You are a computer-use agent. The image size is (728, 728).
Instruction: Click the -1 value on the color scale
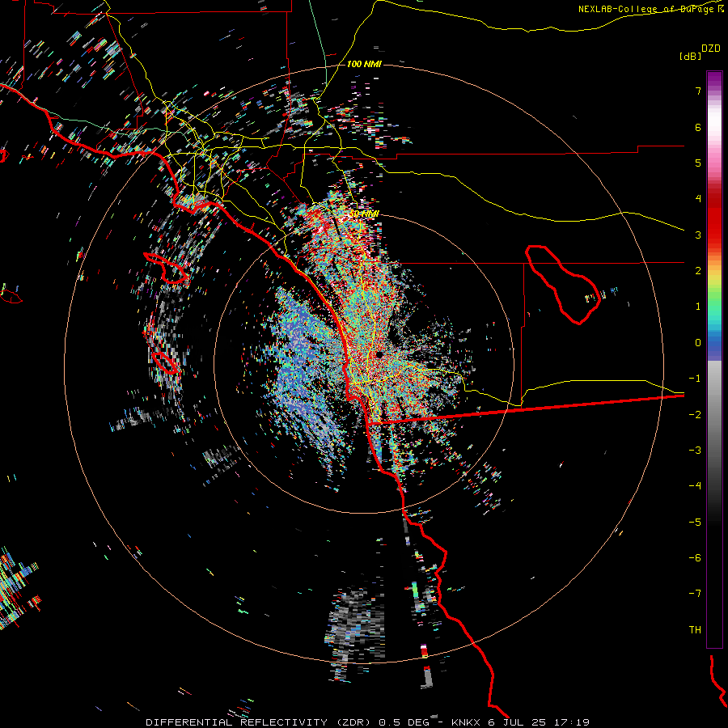[x=695, y=379]
